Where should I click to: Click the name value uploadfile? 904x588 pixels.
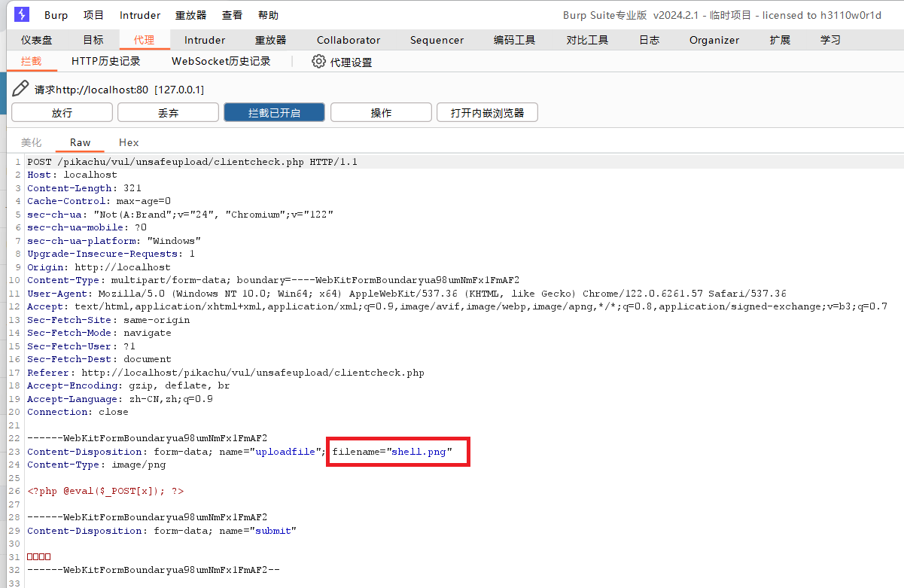click(286, 452)
